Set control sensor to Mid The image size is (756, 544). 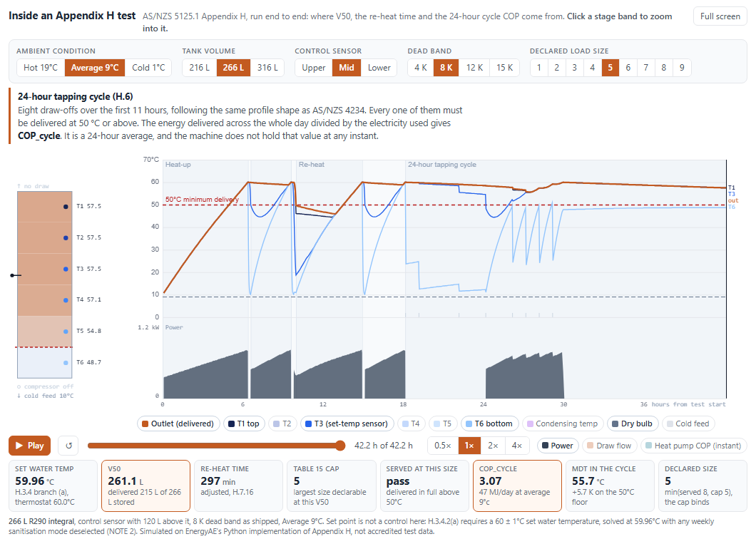(346, 68)
